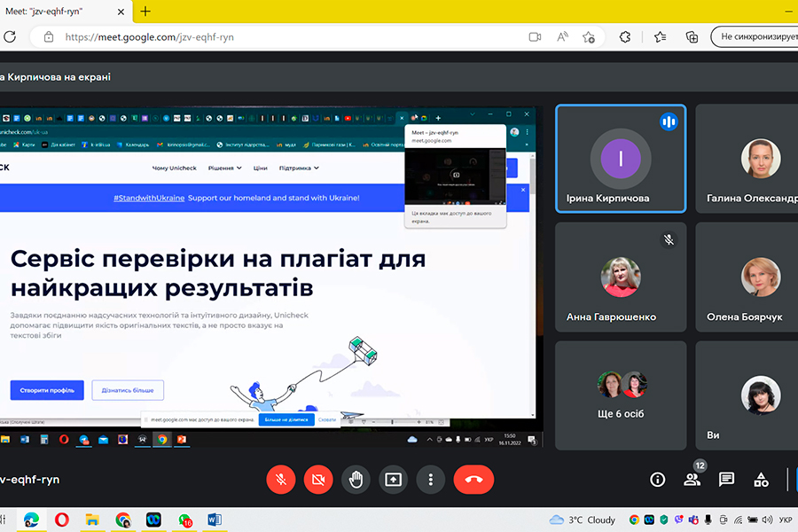
Task: Open Chrome from the taskbar
Action: pyautogui.click(x=122, y=520)
